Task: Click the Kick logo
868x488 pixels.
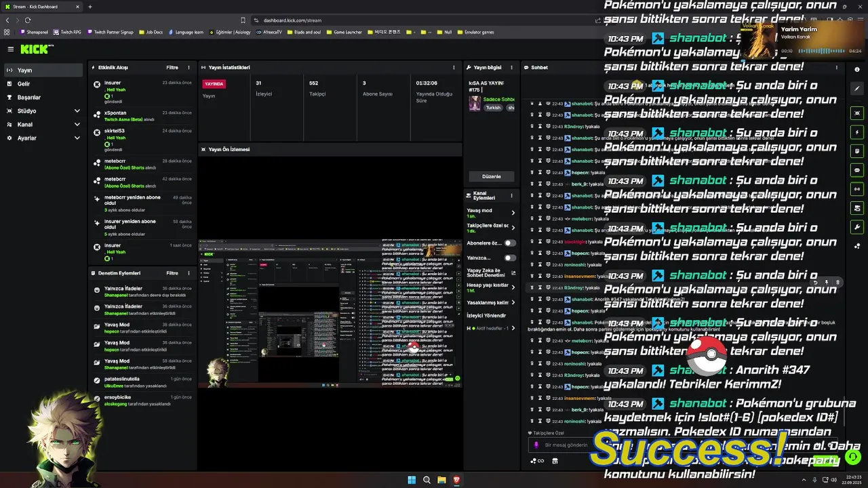Action: (35, 49)
